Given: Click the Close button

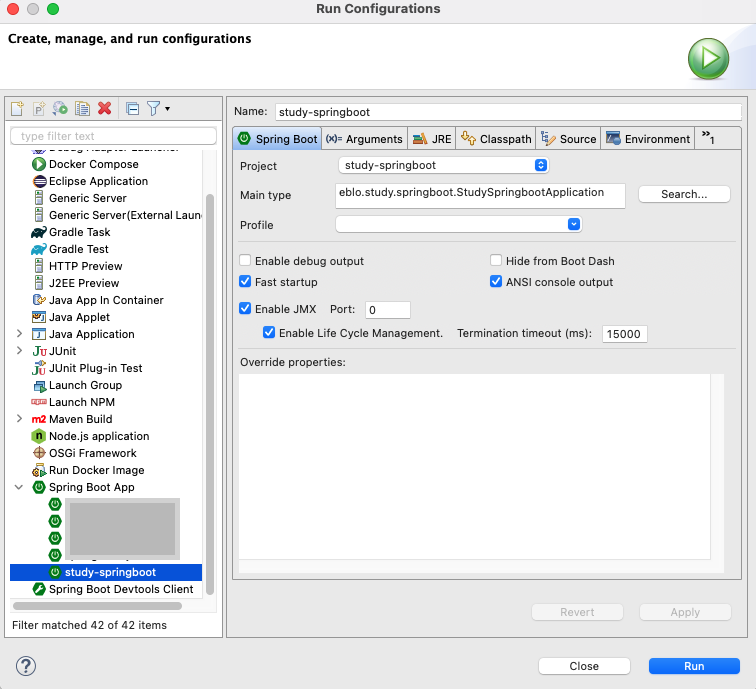Looking at the screenshot, I should tap(584, 666).
